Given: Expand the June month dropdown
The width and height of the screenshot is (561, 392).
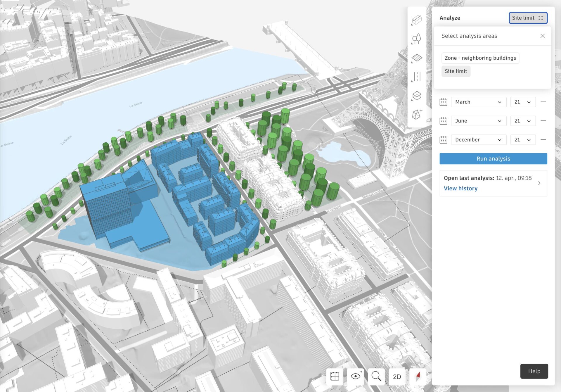Looking at the screenshot, I should (x=478, y=121).
